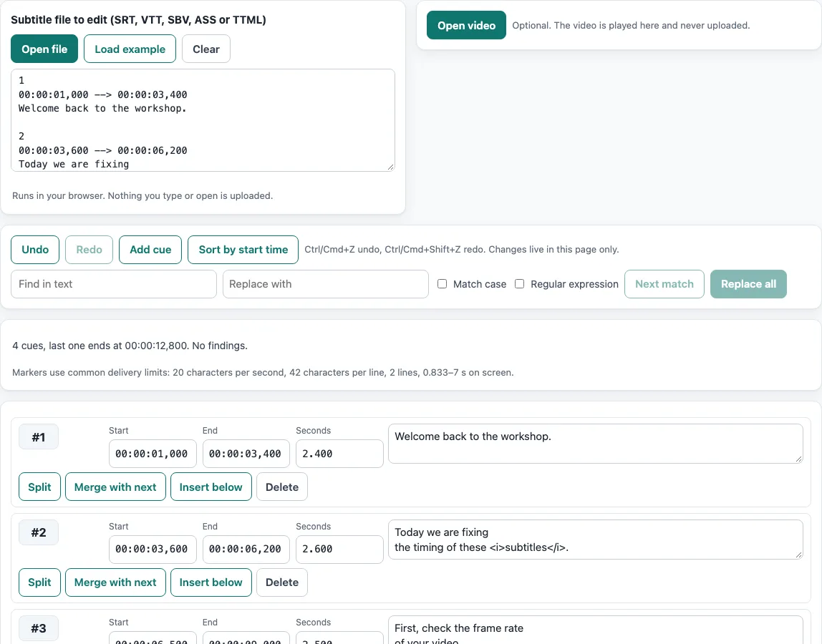Screen dimensions: 822x644
Task: Click the Redo button
Action: (x=89, y=250)
